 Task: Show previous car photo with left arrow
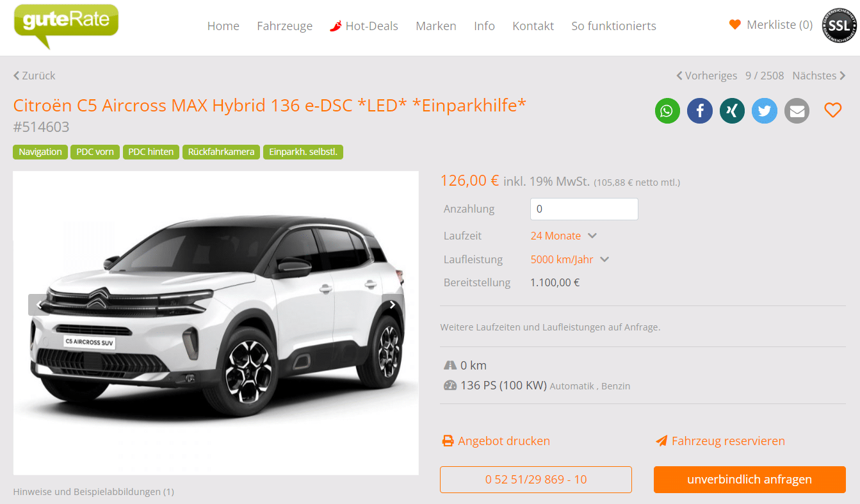[x=39, y=305]
